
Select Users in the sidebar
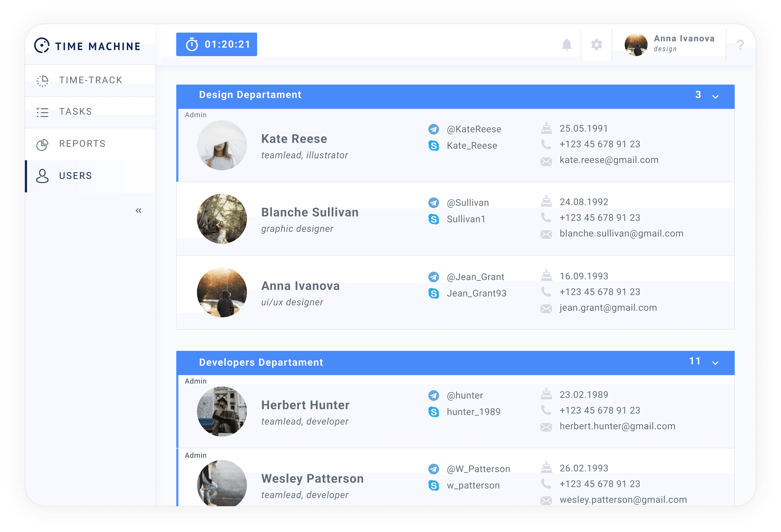pos(75,176)
